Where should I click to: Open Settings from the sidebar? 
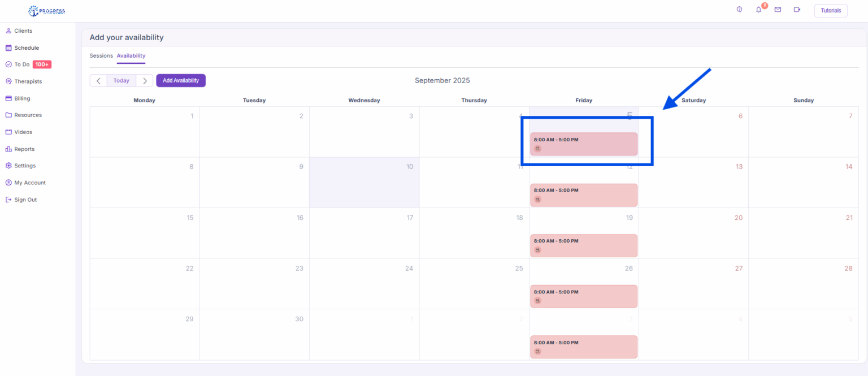pyautogui.click(x=24, y=166)
